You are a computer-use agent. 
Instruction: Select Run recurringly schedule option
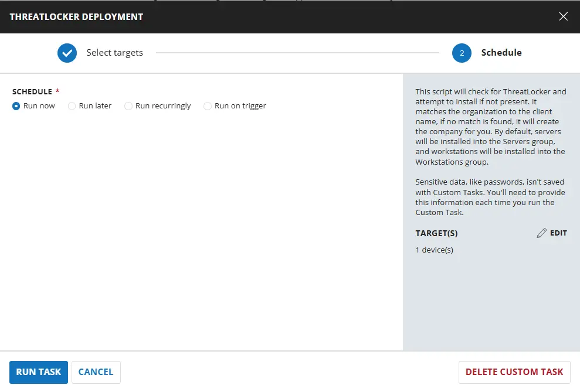[x=128, y=106]
